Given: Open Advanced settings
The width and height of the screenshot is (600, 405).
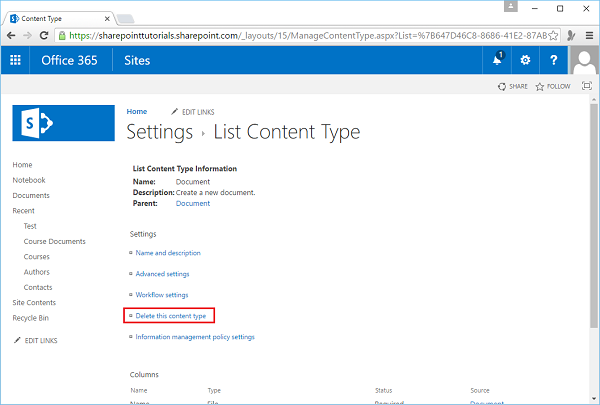Looking at the screenshot, I should coord(162,274).
